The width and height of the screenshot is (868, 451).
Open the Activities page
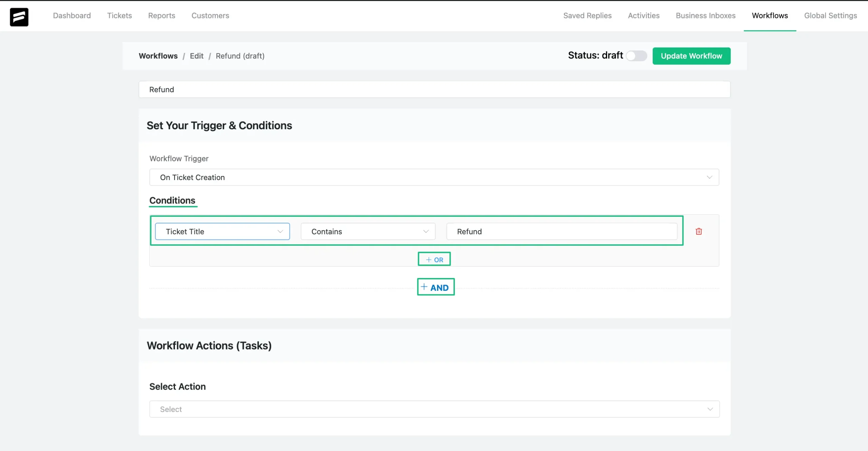644,16
